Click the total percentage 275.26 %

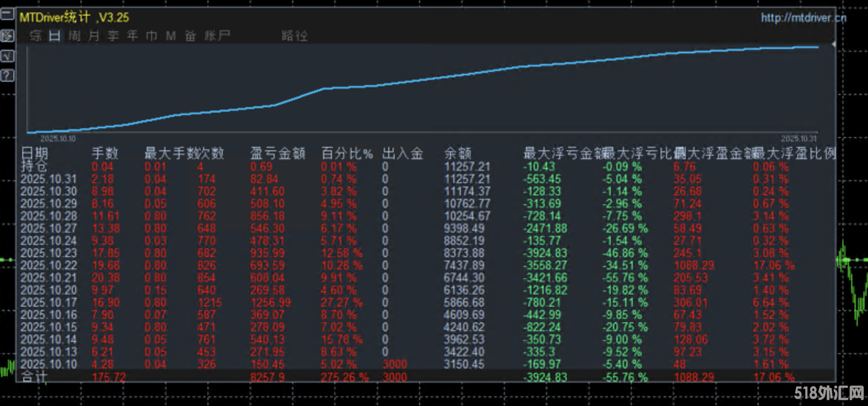coord(345,377)
